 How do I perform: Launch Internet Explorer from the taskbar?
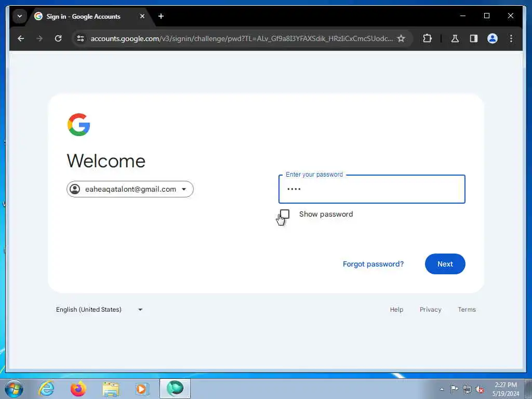click(46, 389)
